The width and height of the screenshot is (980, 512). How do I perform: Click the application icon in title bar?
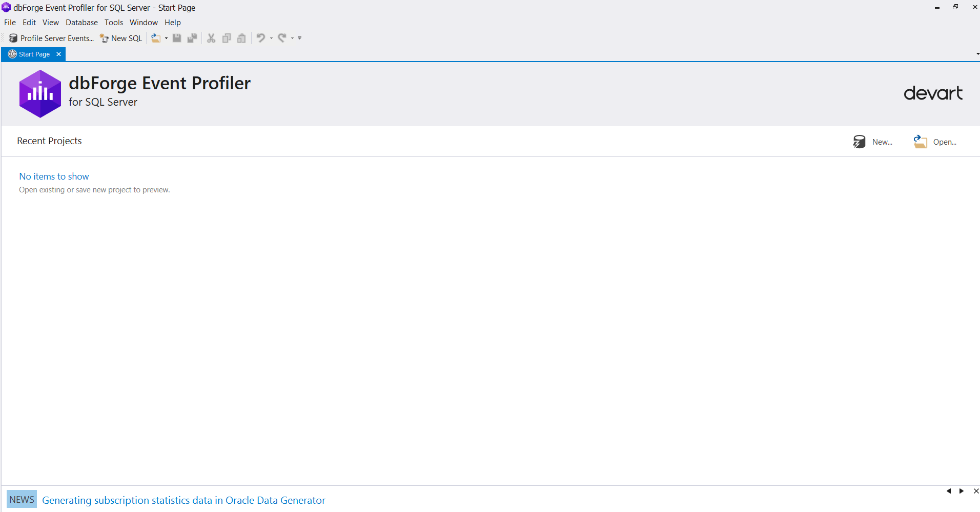click(6, 7)
